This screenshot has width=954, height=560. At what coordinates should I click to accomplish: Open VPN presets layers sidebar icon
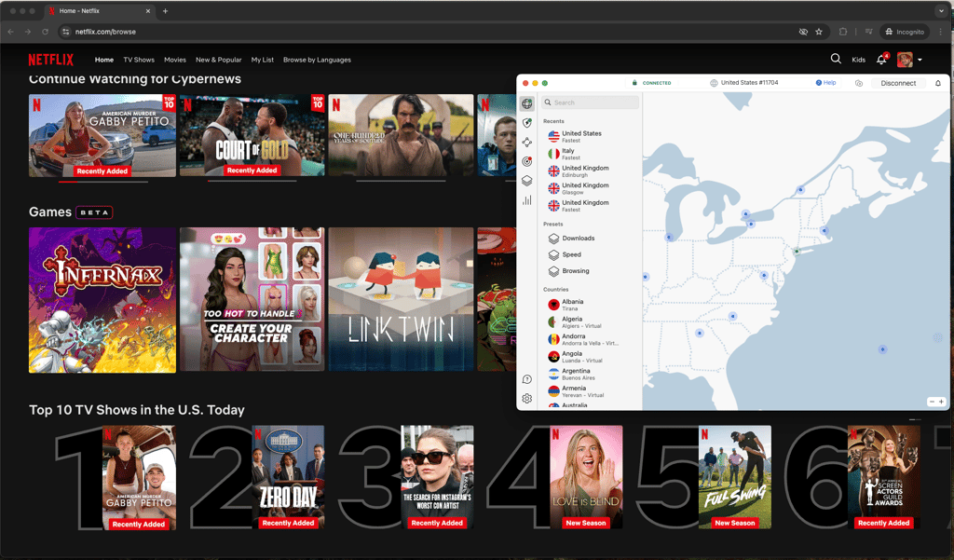point(527,181)
